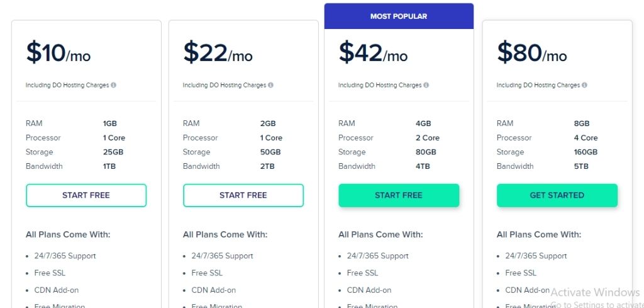Click Including DO Hosting Charges under $42
644x308 pixels.
tap(380, 85)
